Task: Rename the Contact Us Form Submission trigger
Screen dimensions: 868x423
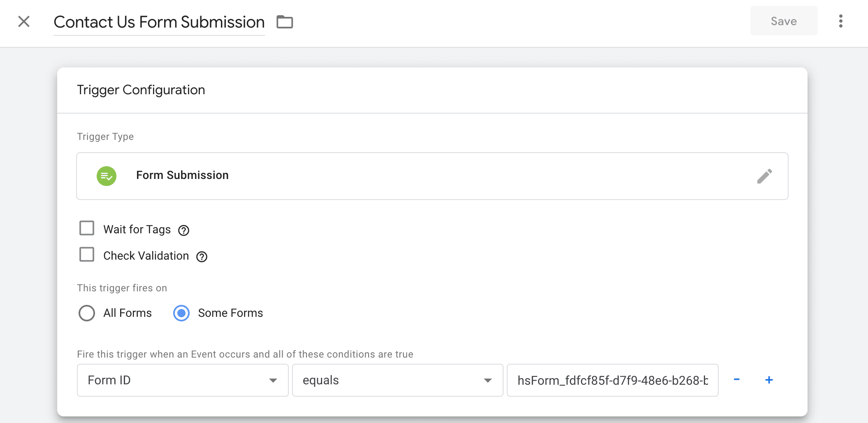Action: [x=159, y=22]
